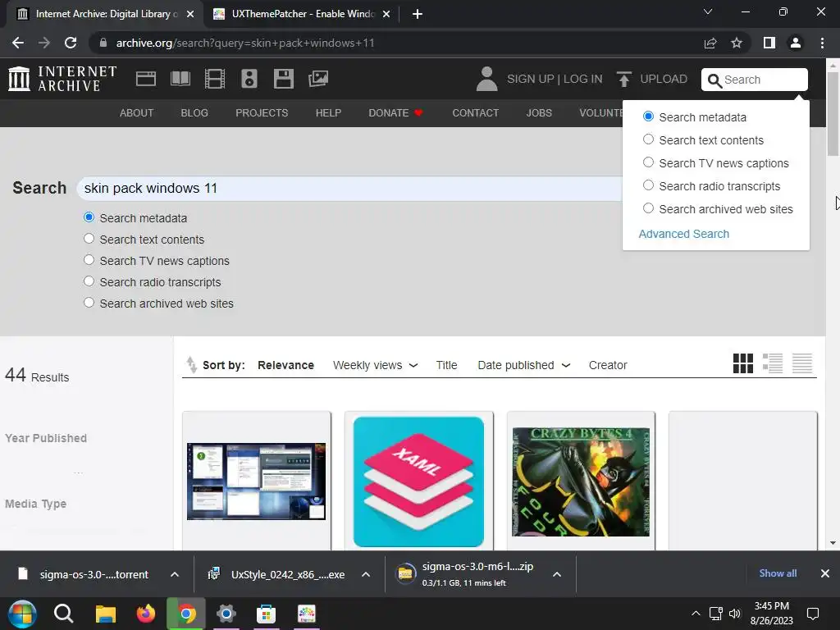
Task: Share this page icon in address bar
Action: click(710, 43)
